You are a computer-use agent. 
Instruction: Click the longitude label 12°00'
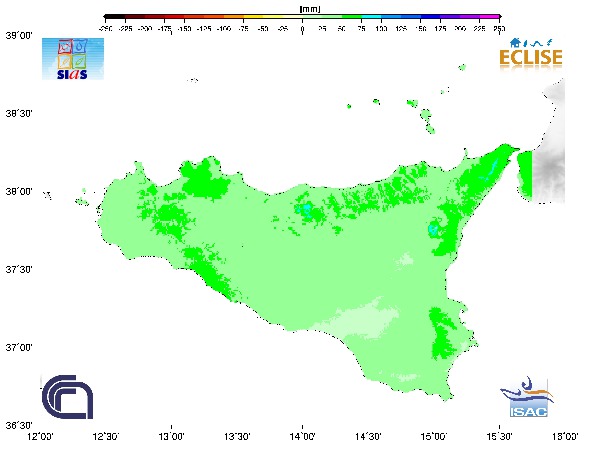click(x=40, y=436)
